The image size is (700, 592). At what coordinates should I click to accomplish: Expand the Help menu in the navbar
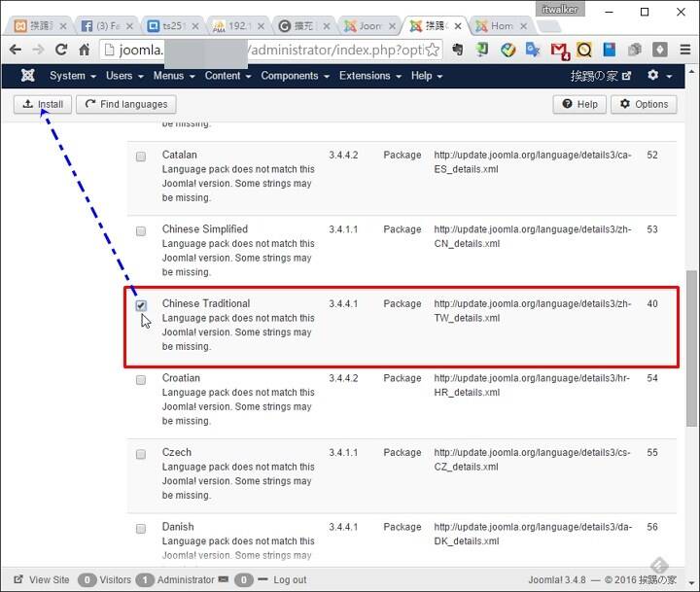tap(427, 76)
